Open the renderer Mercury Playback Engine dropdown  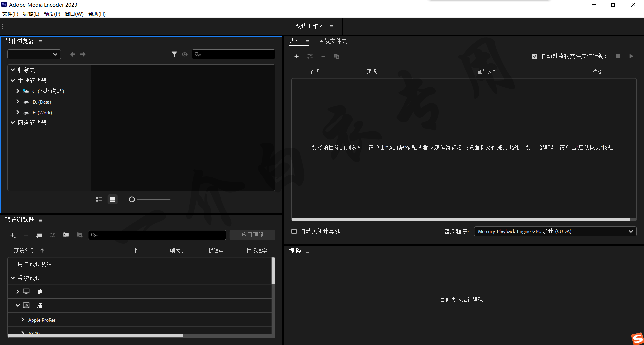tap(555, 231)
